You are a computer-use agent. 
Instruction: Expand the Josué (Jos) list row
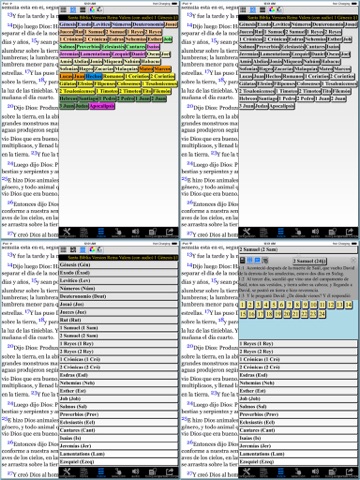118,304
